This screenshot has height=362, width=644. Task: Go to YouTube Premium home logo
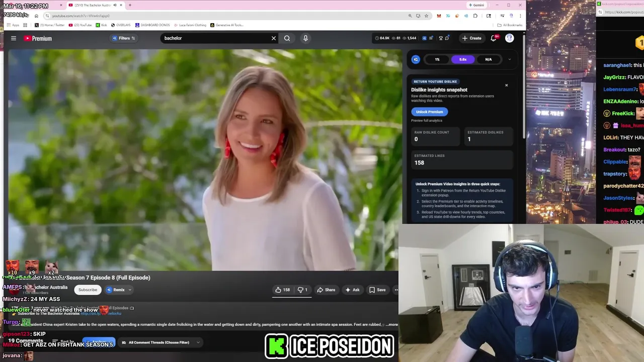[38, 38]
